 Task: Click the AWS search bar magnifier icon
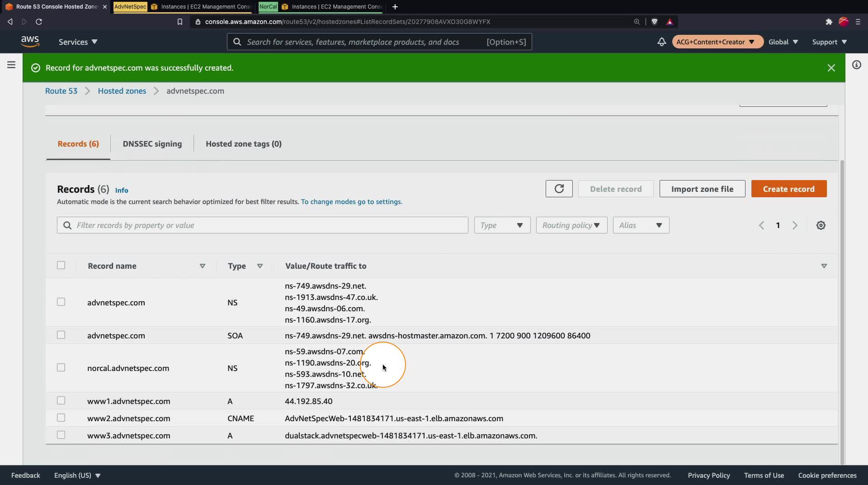click(x=237, y=42)
